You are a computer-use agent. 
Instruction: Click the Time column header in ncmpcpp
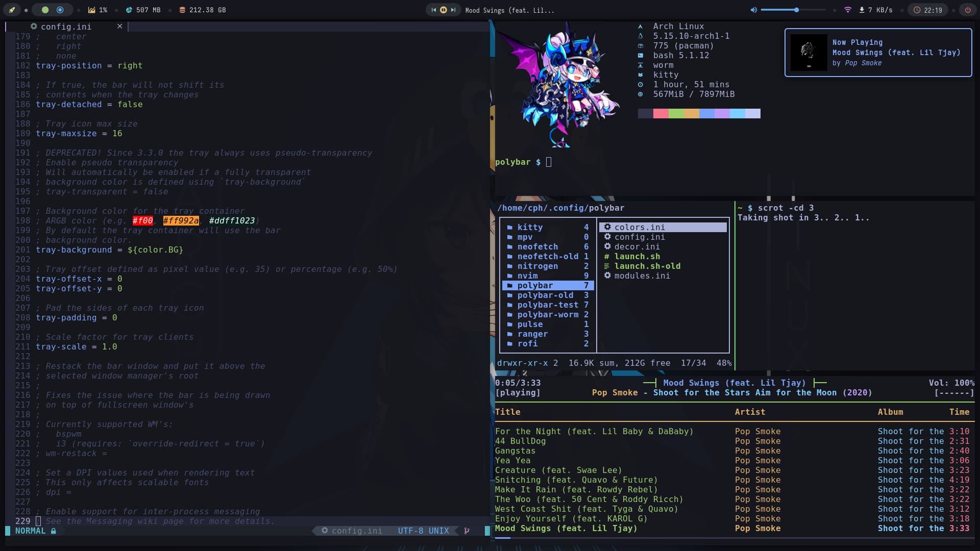tap(959, 412)
